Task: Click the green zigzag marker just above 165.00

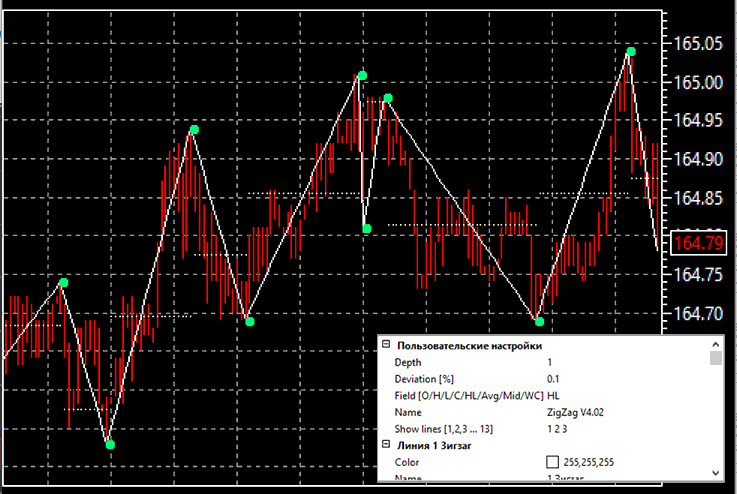Action: click(x=362, y=76)
